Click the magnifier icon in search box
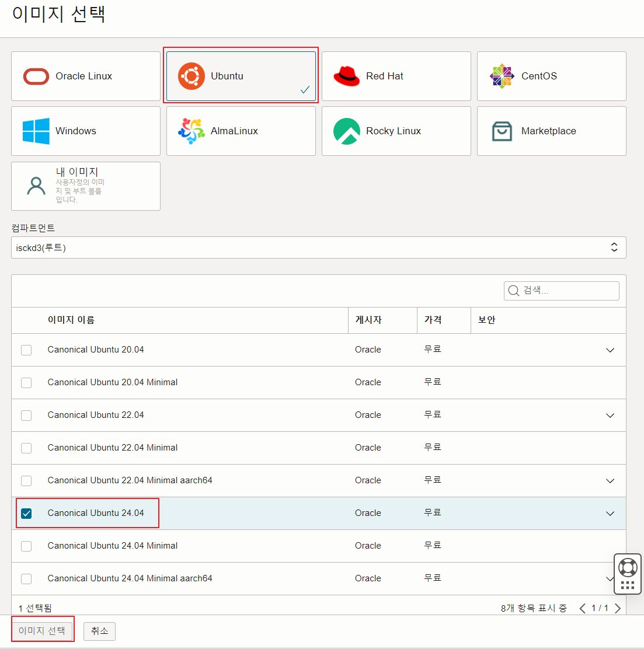The height and width of the screenshot is (649, 644). (x=514, y=291)
